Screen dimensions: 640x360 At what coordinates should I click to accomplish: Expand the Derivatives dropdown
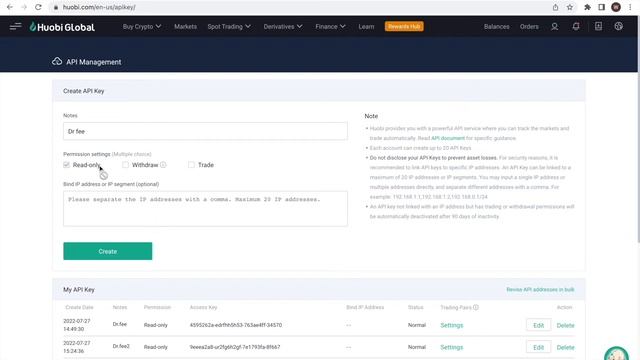click(x=283, y=27)
